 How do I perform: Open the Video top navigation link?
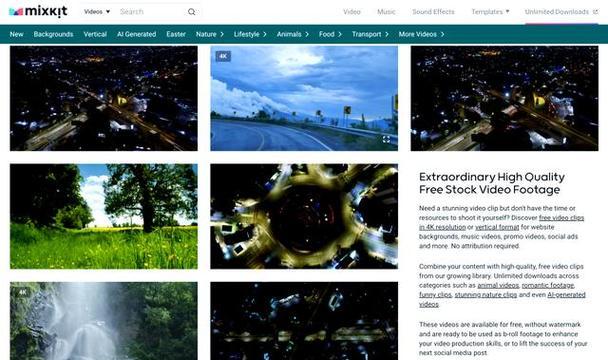click(x=352, y=12)
